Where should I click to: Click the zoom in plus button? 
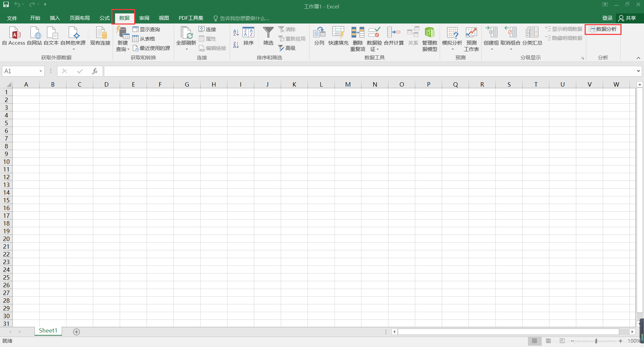(x=621, y=341)
